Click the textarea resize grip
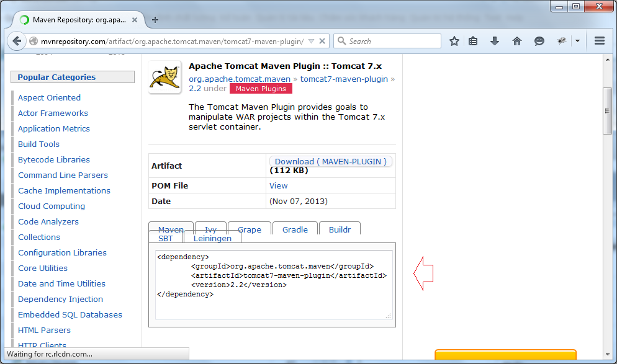The width and height of the screenshot is (617, 364). [389, 316]
